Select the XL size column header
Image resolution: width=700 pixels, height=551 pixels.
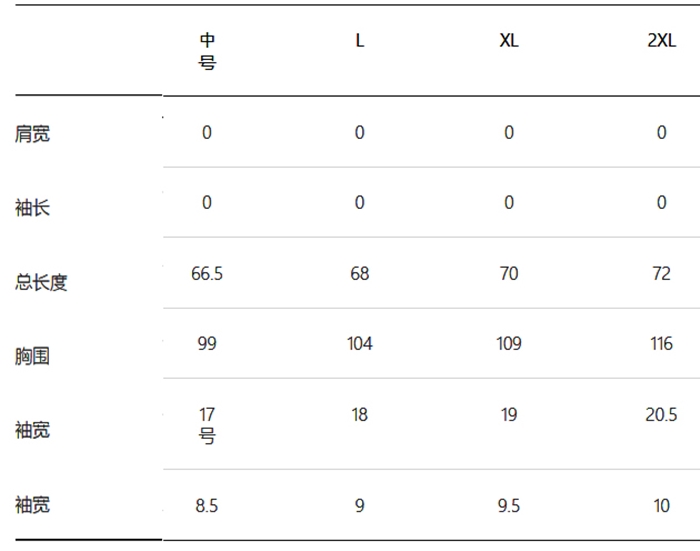click(x=509, y=41)
